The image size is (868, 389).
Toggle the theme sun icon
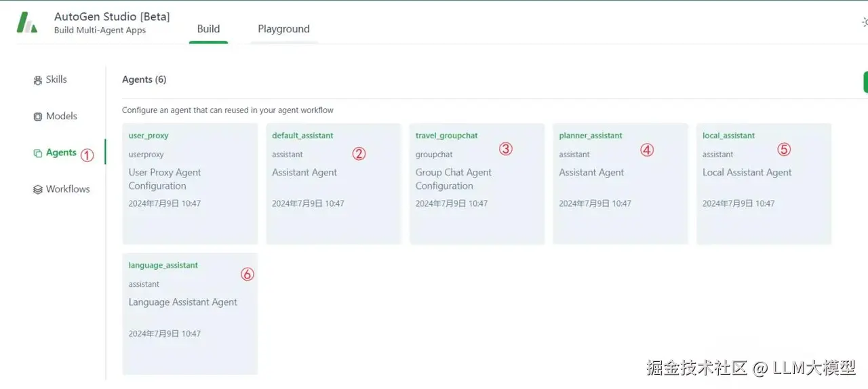864,22
